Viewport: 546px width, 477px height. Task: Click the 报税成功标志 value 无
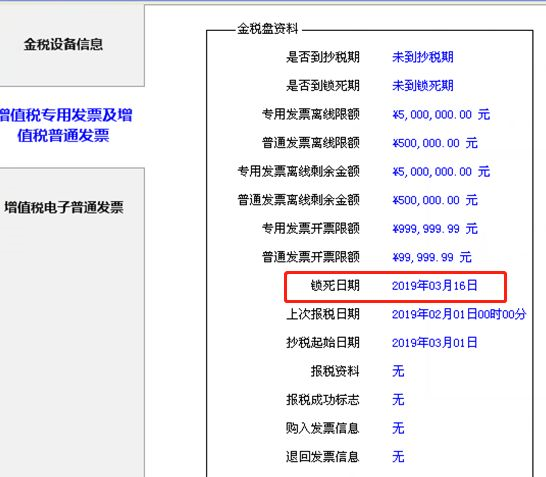(x=398, y=400)
